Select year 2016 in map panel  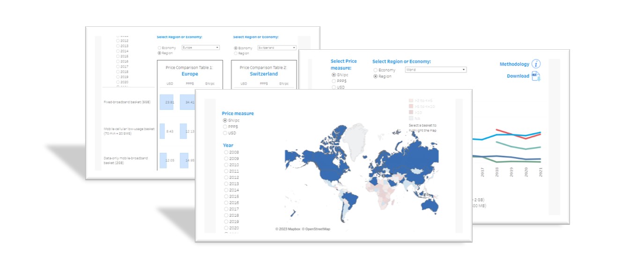[226, 203]
